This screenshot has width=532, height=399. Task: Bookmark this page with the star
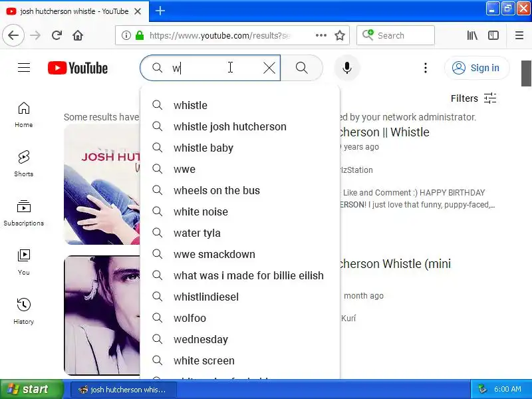click(x=340, y=35)
